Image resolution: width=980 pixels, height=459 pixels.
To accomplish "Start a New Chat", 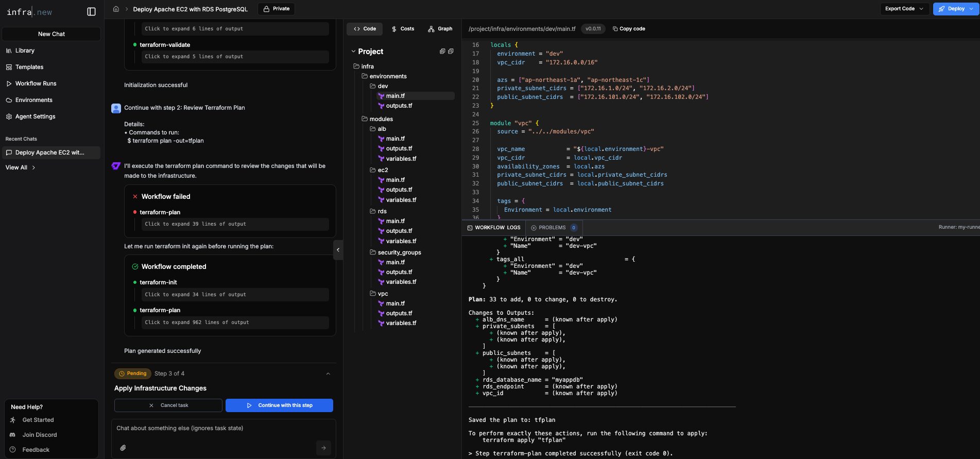I will coord(51,34).
